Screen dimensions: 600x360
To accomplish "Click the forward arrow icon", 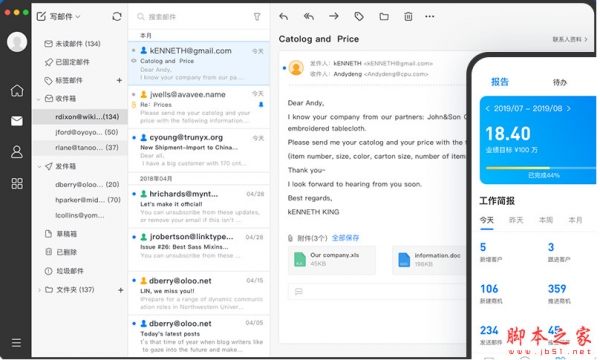I will point(334,16).
